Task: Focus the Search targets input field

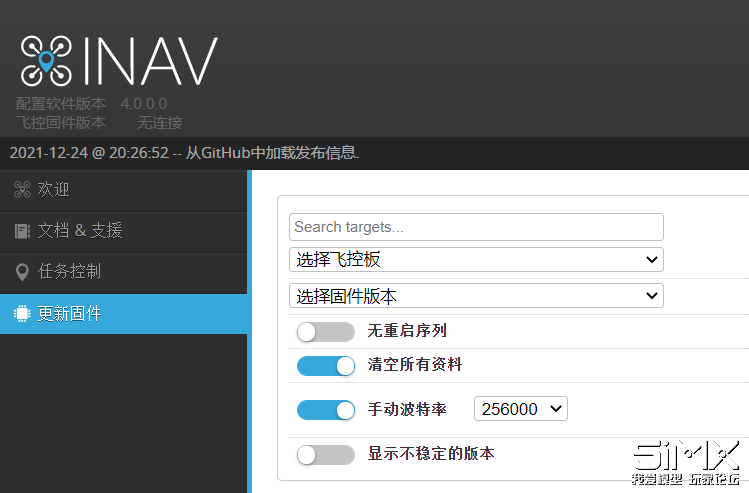Action: 476,227
